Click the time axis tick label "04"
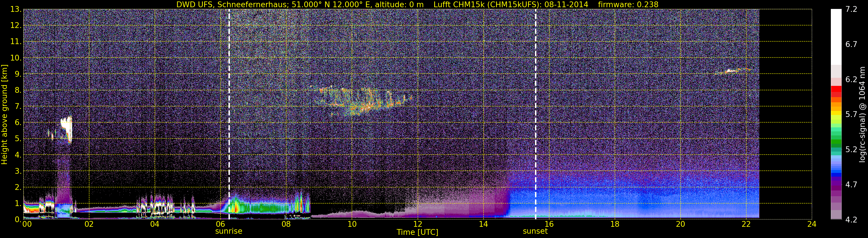The image size is (868, 238). point(155,224)
